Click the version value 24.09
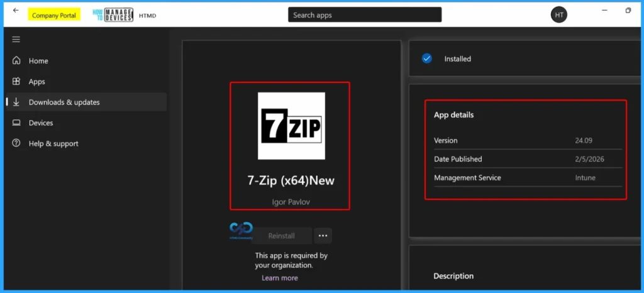This screenshot has width=644, height=293. tap(584, 140)
